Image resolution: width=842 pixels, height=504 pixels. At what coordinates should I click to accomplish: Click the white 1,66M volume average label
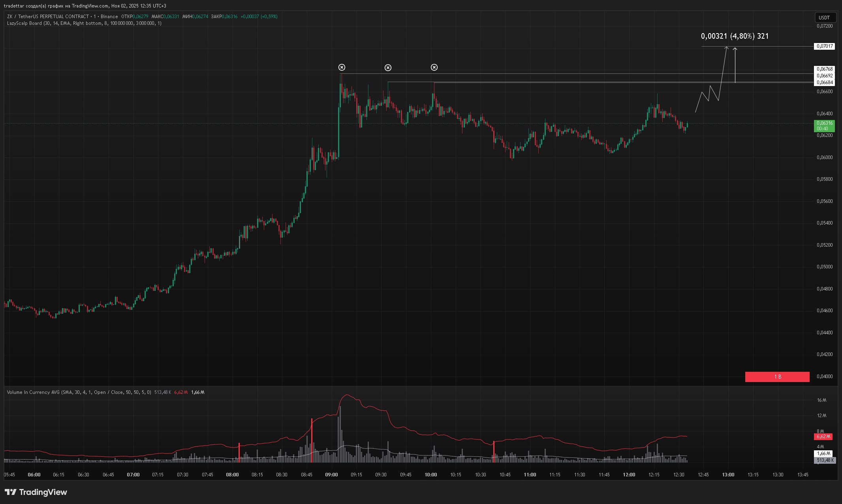pyautogui.click(x=823, y=453)
